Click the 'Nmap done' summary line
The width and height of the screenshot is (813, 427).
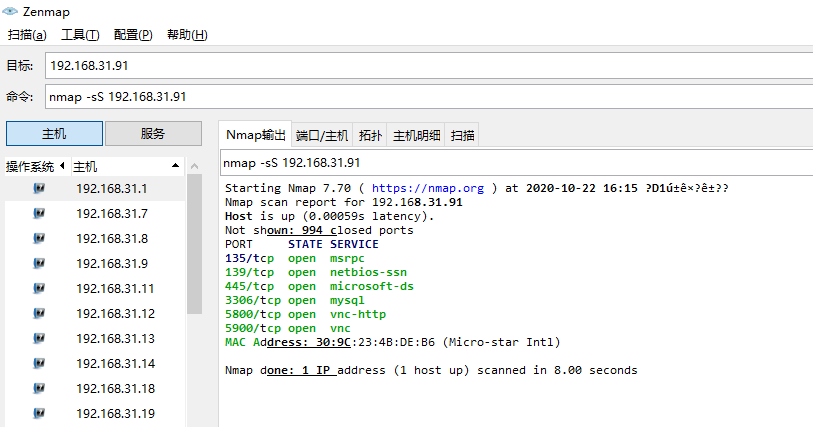click(x=431, y=370)
